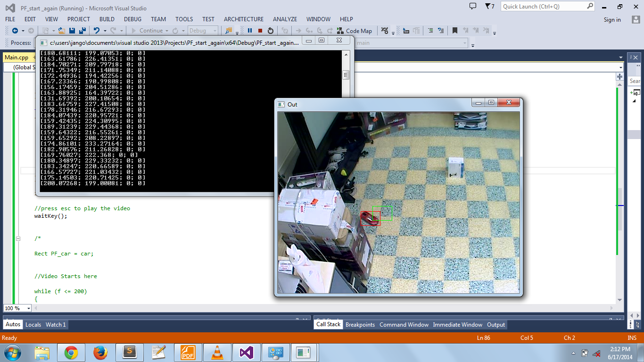Expand the Navigate Backward dropdown arrow

(22, 31)
